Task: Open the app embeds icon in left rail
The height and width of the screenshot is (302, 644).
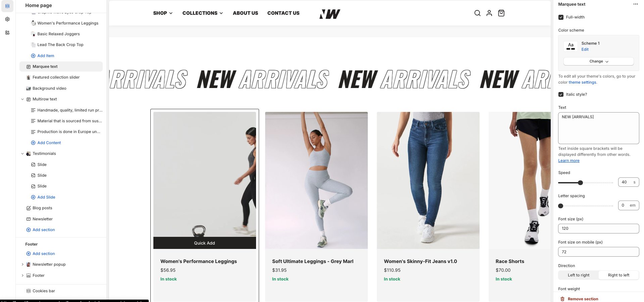Action: 7,33
